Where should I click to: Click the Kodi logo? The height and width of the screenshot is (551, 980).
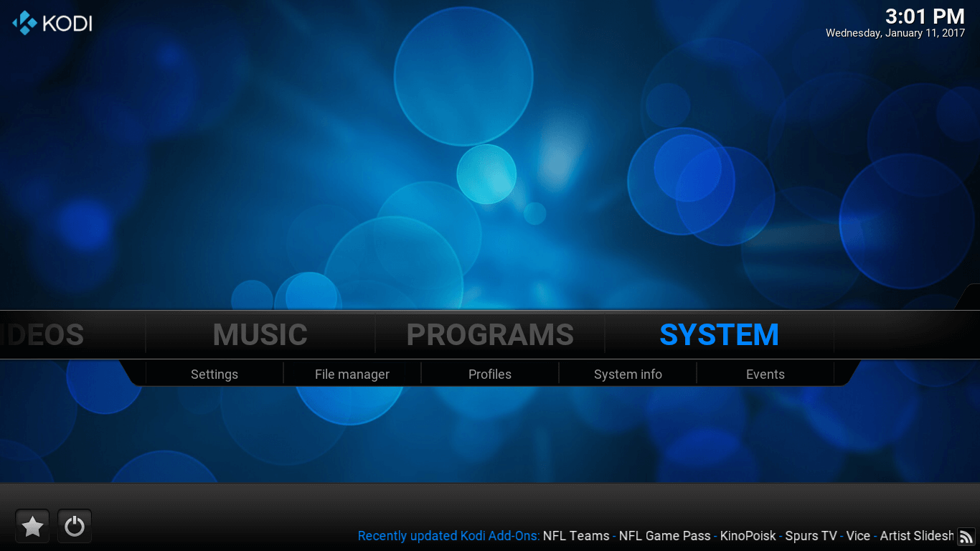pos(52,23)
